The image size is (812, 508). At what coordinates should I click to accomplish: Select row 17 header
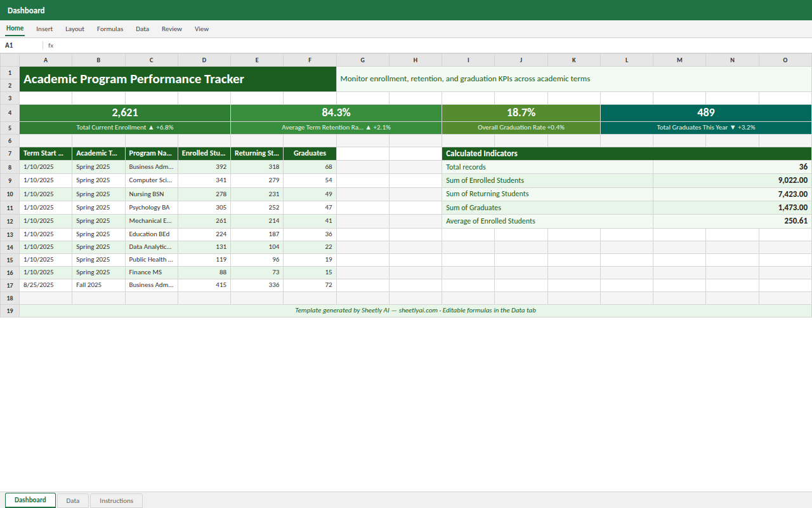tap(10, 285)
